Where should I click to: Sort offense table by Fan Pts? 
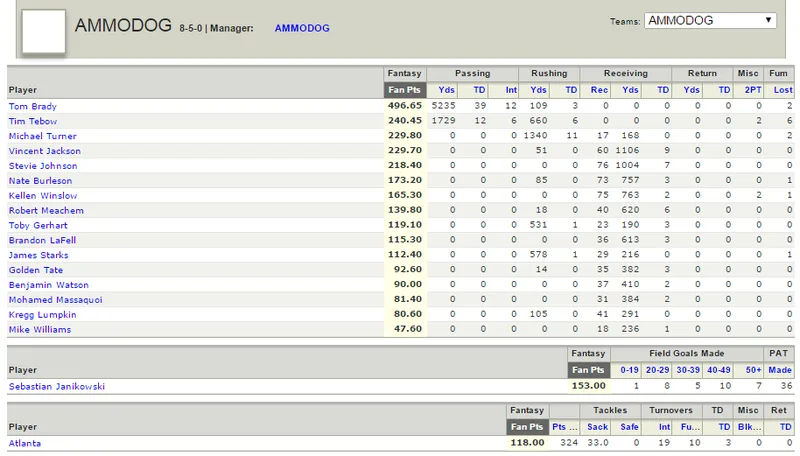coord(405,90)
